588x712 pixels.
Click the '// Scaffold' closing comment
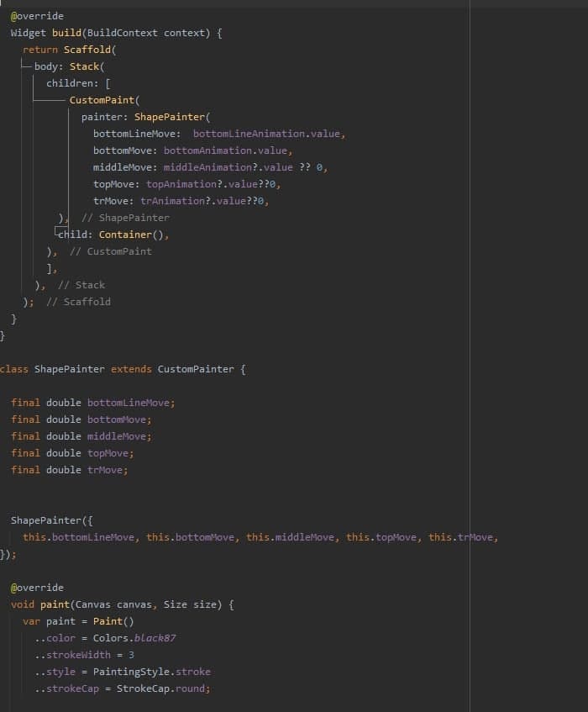78,302
